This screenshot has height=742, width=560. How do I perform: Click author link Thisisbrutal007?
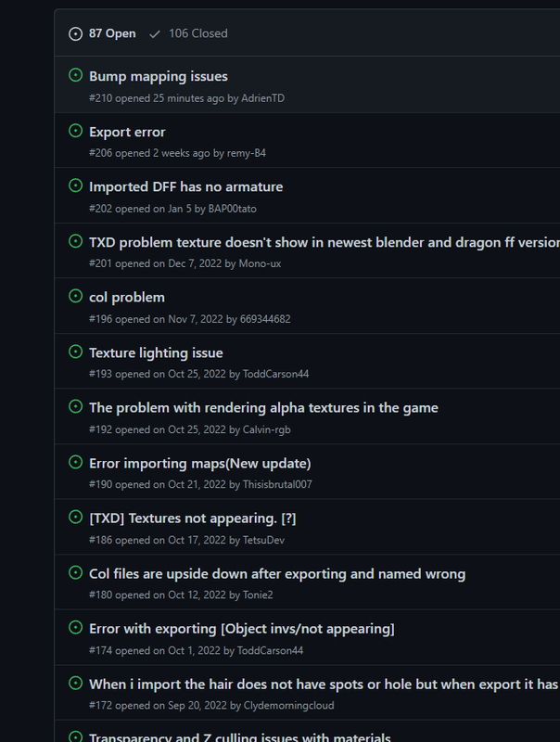tap(277, 485)
